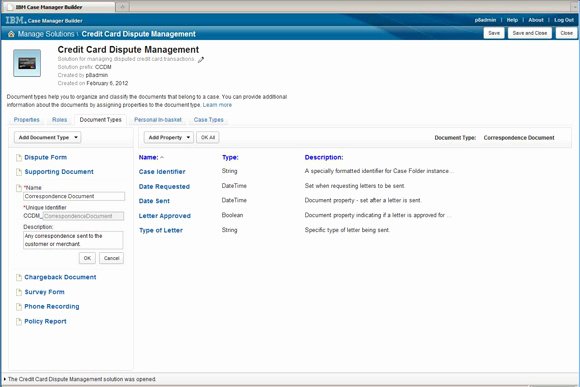
Task: Click the OK button under Description
Action: [87, 258]
